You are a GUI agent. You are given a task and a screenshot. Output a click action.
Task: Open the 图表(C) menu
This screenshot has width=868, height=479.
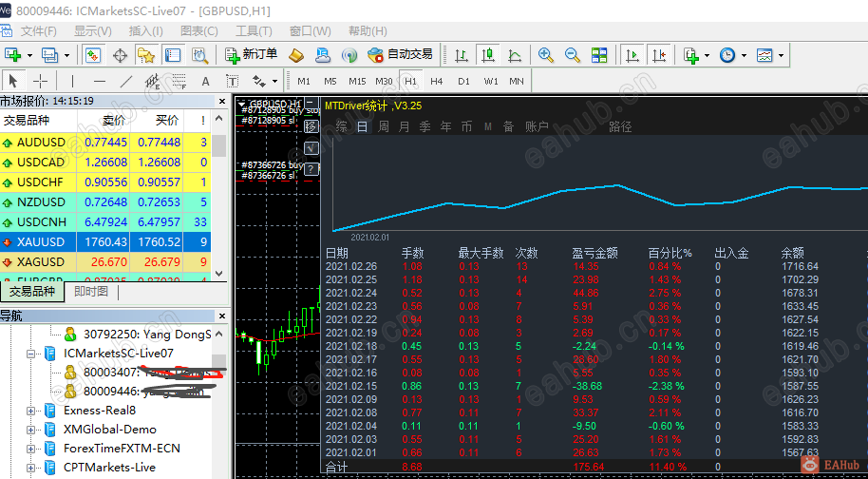point(199,31)
